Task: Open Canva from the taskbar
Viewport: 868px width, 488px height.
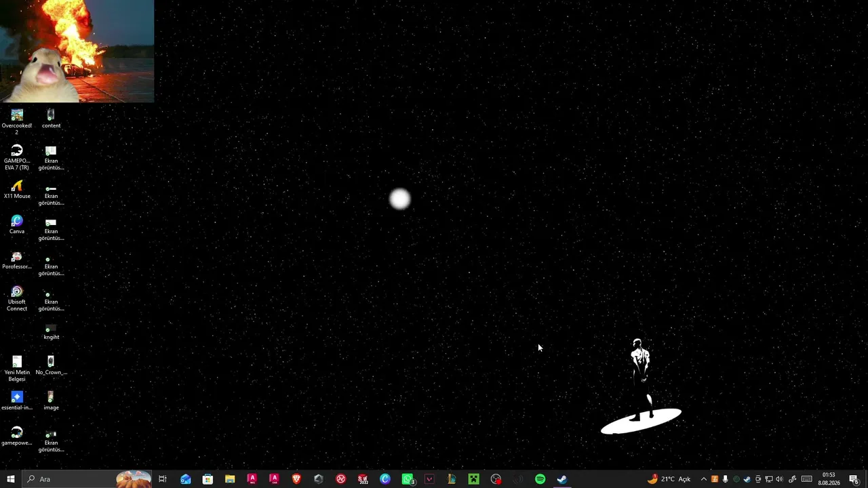Action: coord(385,479)
